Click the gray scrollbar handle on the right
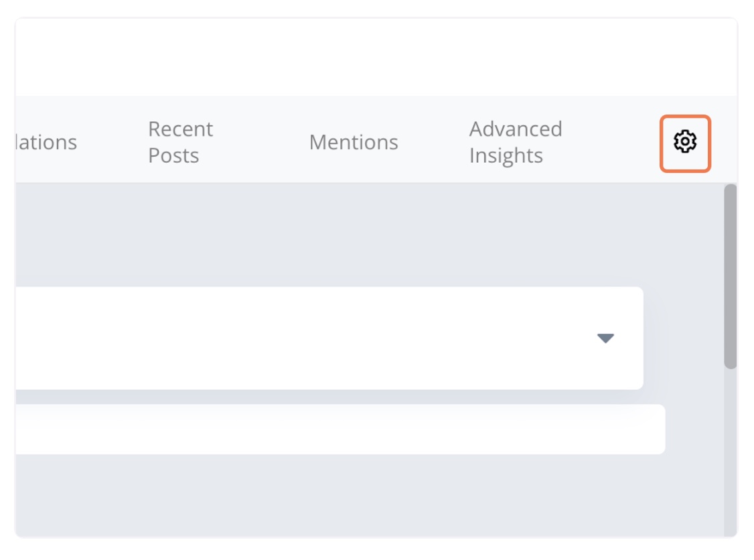 [x=731, y=276]
